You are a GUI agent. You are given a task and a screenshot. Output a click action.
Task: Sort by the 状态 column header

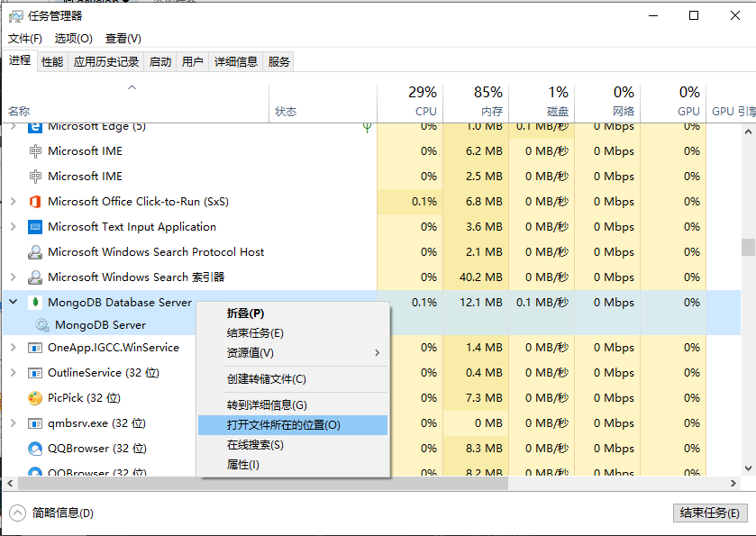(x=323, y=102)
